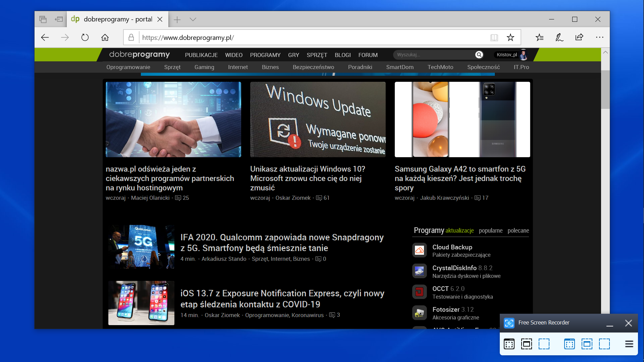The image size is (644, 362).
Task: Click the home button in browser toolbar
Action: click(105, 38)
